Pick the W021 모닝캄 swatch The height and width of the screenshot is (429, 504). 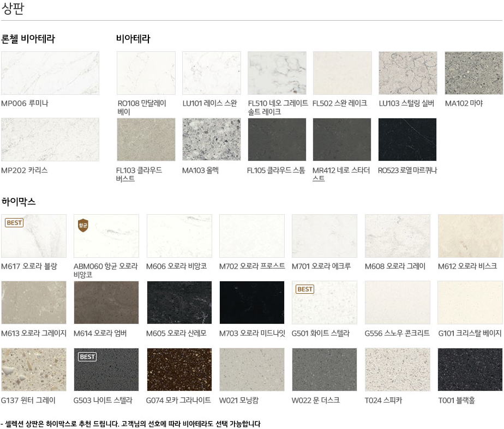point(252,370)
